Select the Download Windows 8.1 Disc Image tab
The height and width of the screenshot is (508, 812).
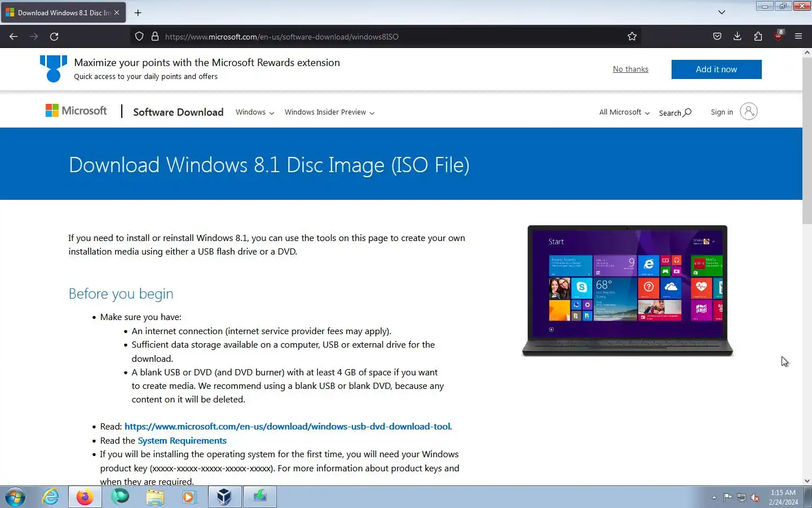[63, 12]
